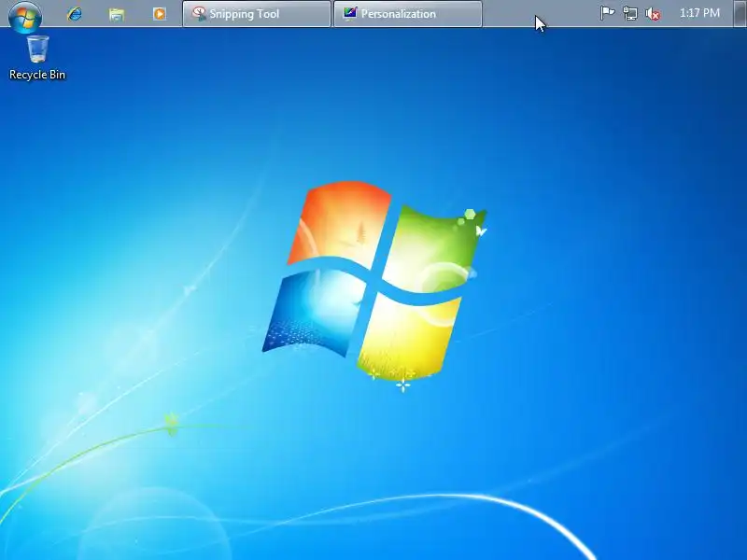This screenshot has width=747, height=560.
Task: Launch Internet Explorer from the taskbar
Action: [x=75, y=14]
